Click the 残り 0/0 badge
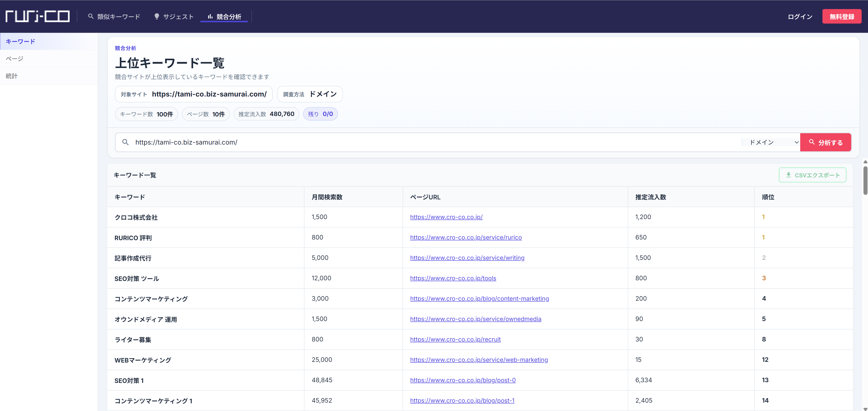Viewport: 868px width, 411px height. click(x=321, y=114)
